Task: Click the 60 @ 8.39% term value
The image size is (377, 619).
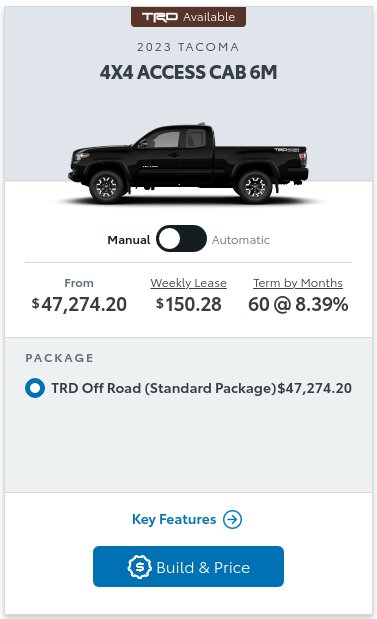Action: (x=298, y=304)
